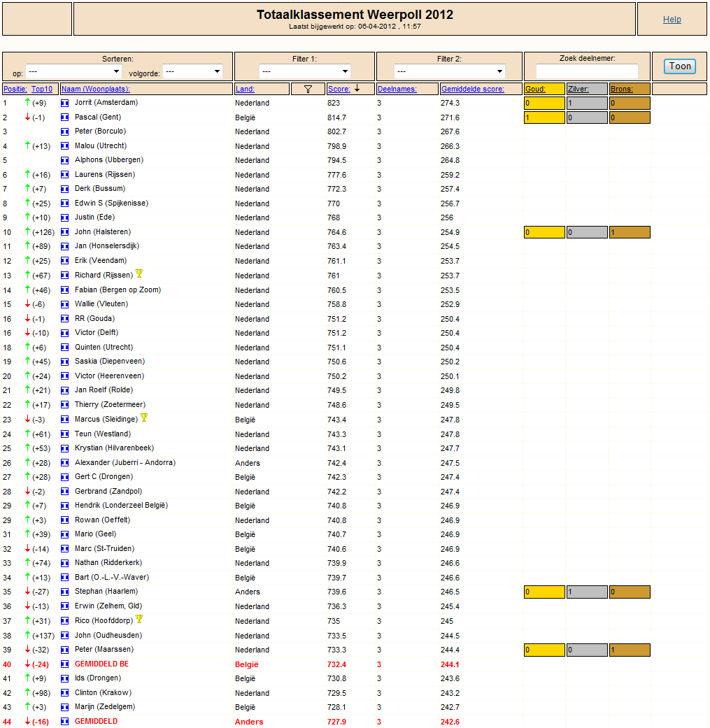Open the Filter 2 dropdown

(449, 71)
